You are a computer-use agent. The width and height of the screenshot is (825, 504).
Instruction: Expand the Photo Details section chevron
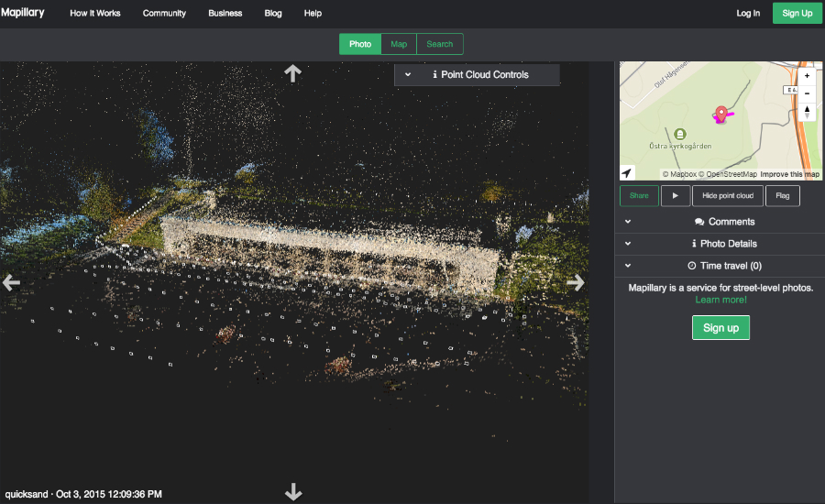pos(628,244)
